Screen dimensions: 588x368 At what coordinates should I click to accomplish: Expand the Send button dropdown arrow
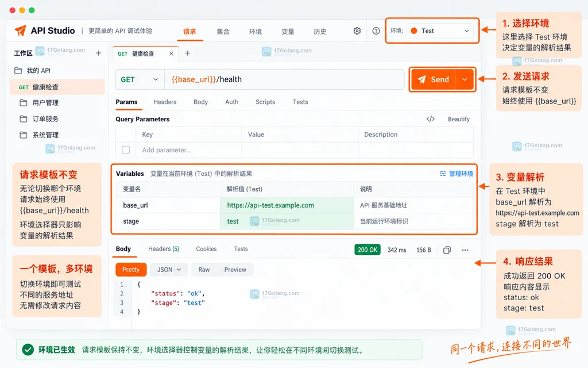465,79
